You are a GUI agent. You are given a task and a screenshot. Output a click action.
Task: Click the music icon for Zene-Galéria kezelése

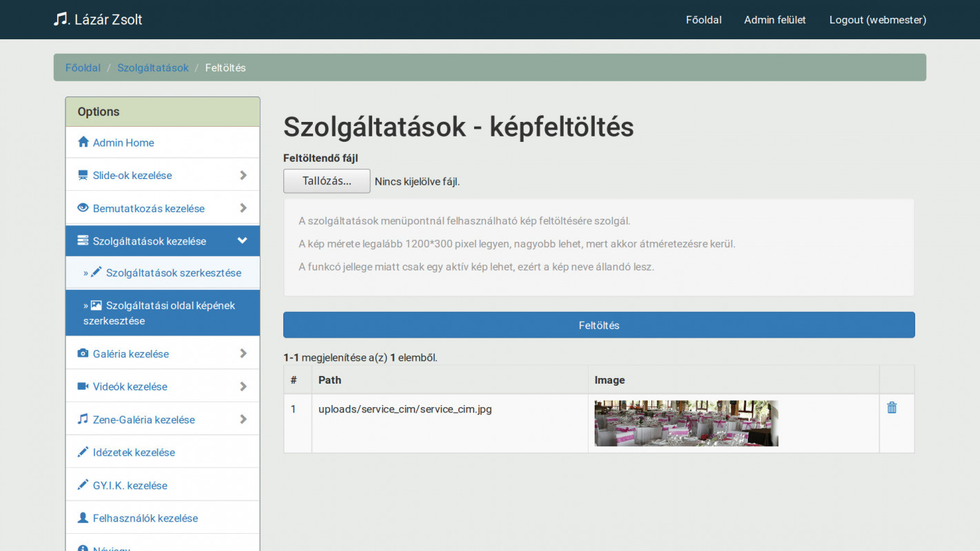[83, 419]
